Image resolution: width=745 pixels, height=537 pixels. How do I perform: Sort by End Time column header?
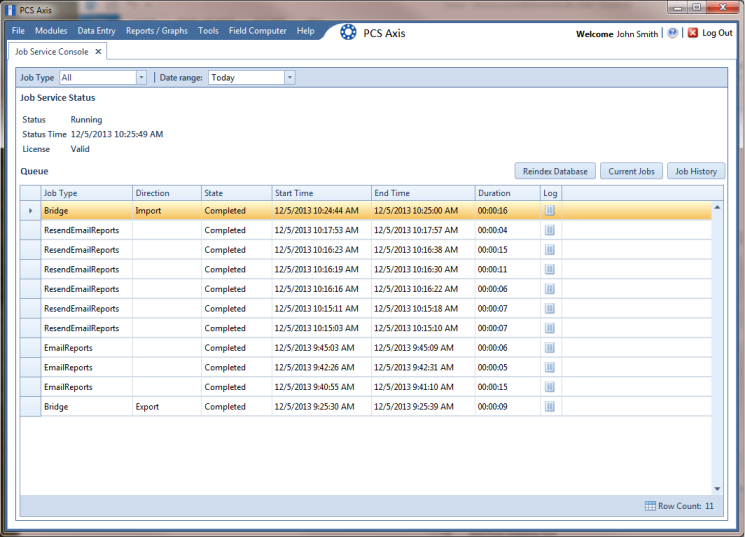pyautogui.click(x=423, y=193)
